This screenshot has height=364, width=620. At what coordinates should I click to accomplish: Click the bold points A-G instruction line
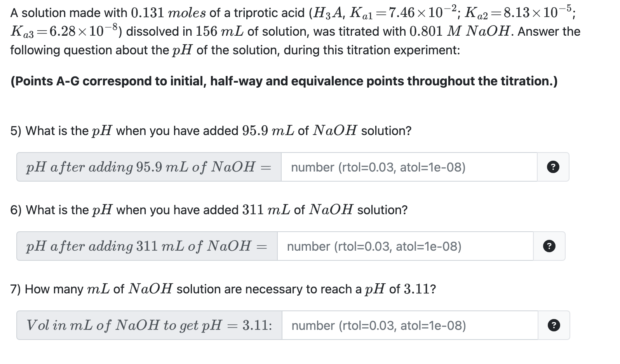pos(284,81)
